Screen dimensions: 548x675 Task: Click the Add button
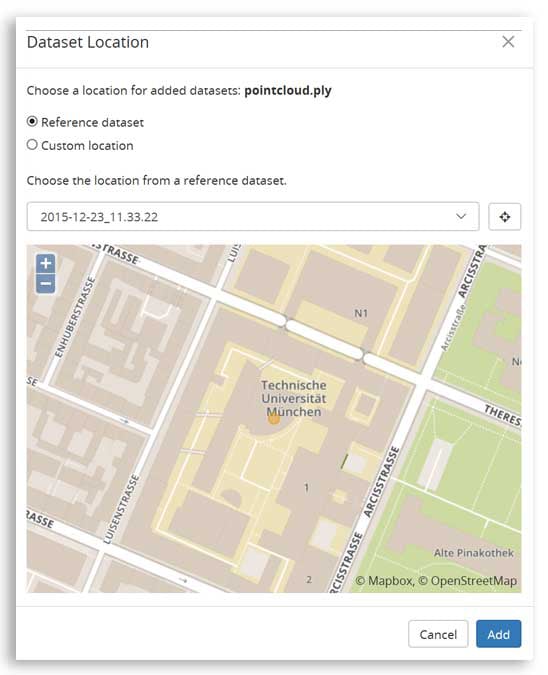(x=498, y=634)
